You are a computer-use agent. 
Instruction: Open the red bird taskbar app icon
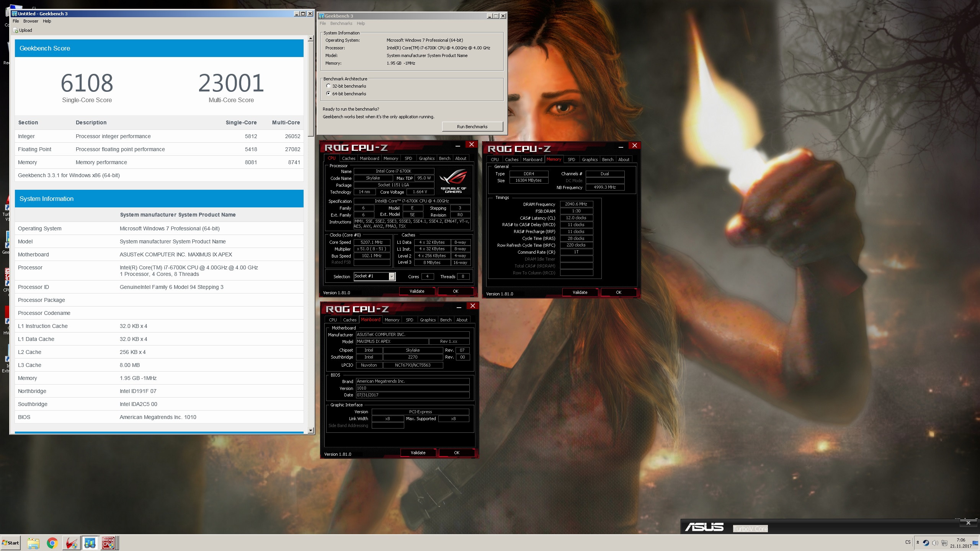pyautogui.click(x=71, y=543)
